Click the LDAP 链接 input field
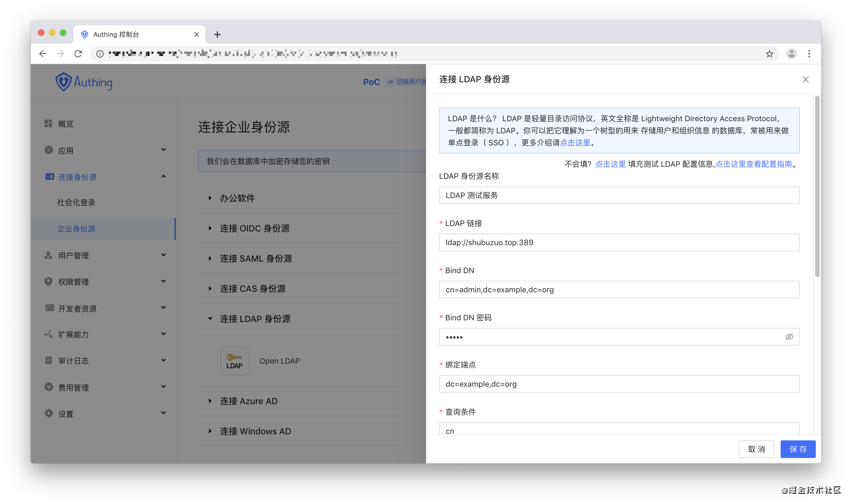This screenshot has height=504, width=852. (x=619, y=242)
